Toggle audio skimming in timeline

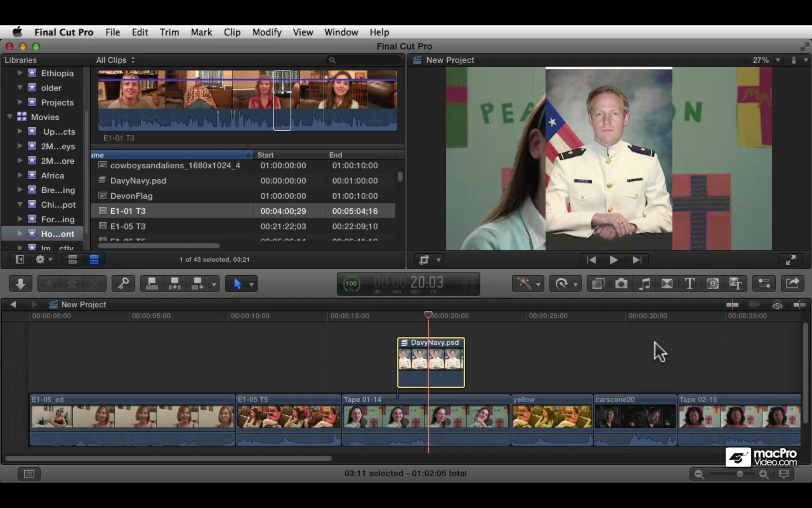(755, 305)
